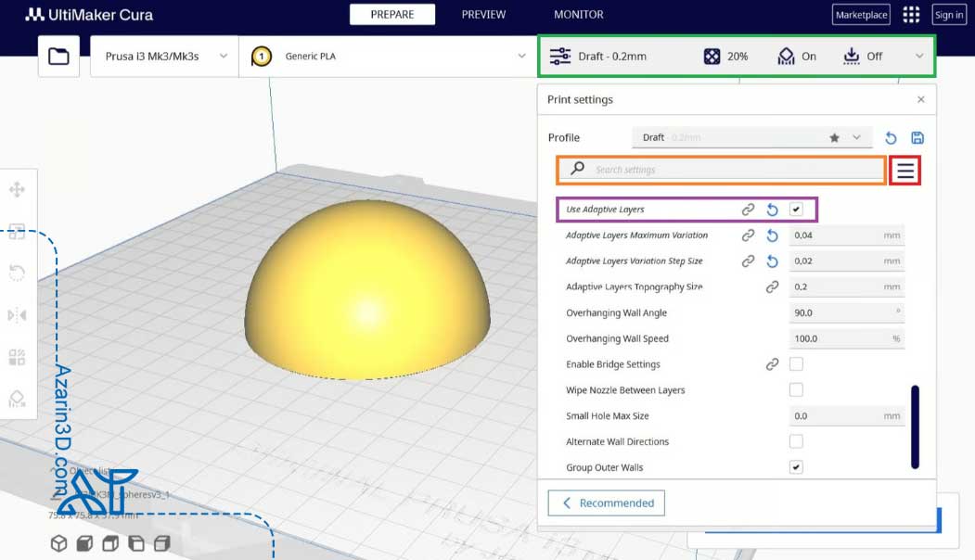This screenshot has height=560, width=975.
Task: Click link icon for Adaptive Layers Variation Step Size
Action: click(748, 261)
